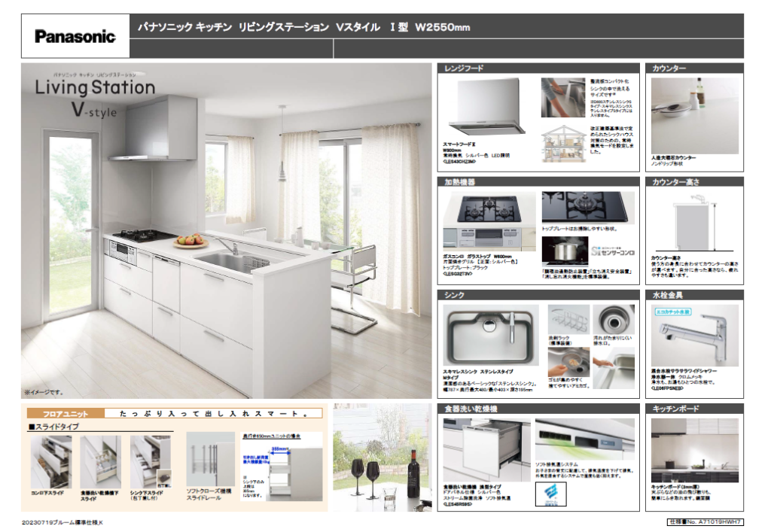Click the Panasonic logo

(x=75, y=36)
